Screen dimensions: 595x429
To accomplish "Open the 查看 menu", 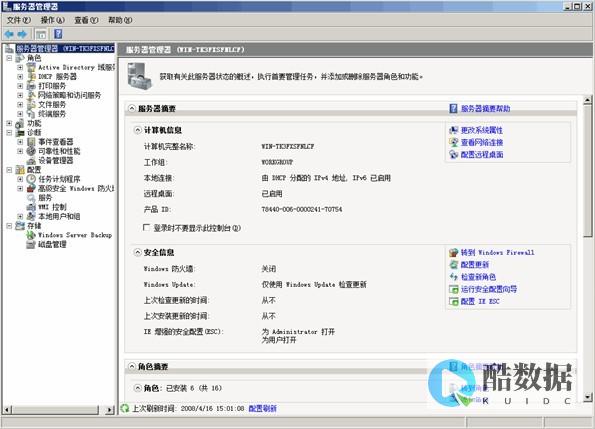I will pos(86,20).
